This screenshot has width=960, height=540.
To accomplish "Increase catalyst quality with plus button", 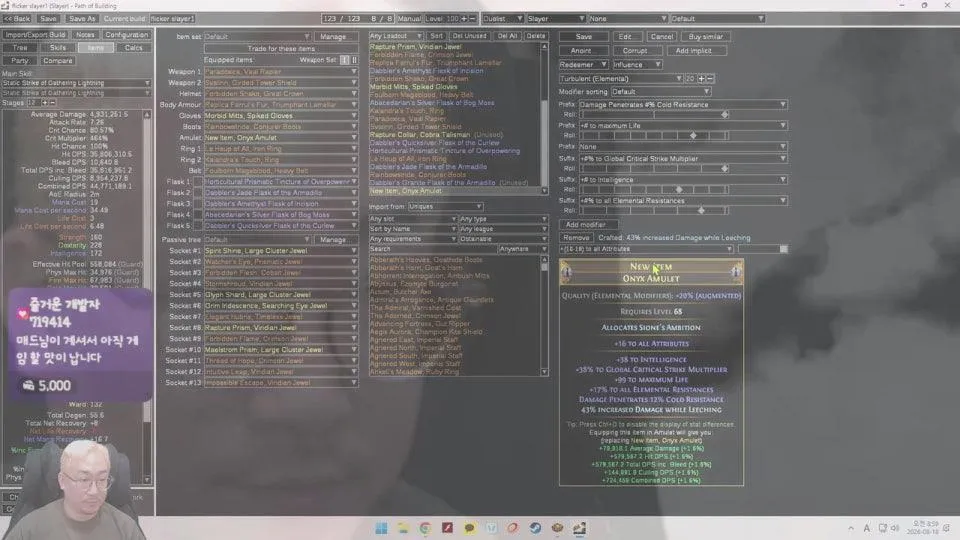I will click(702, 79).
